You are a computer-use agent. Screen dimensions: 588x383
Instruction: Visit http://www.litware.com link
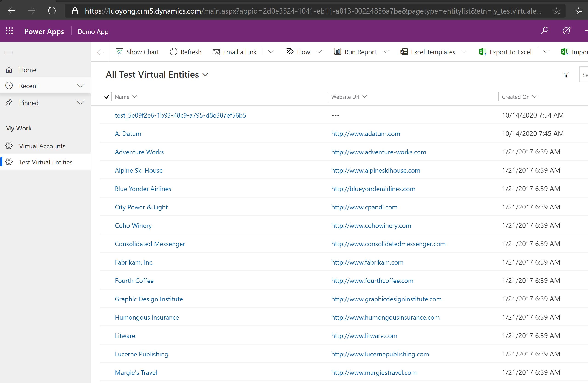tap(364, 336)
